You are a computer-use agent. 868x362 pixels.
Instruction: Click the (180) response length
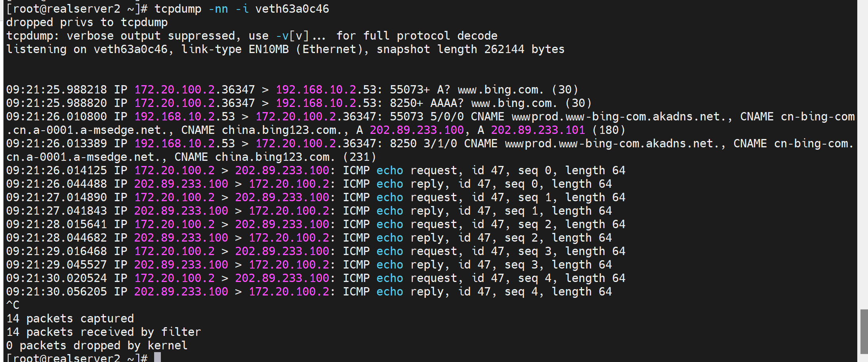coord(609,130)
